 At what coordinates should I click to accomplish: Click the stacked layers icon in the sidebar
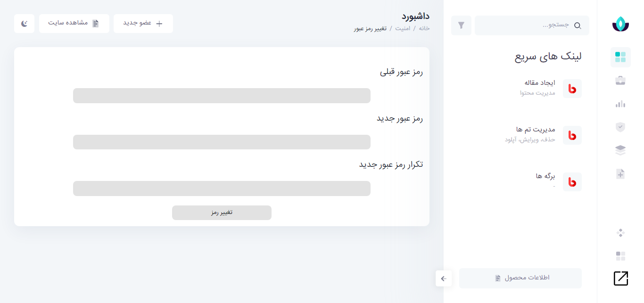point(620,150)
